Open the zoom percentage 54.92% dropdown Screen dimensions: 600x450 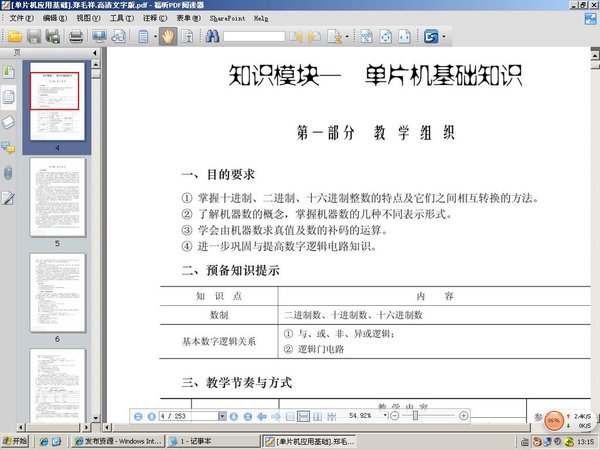click(385, 416)
